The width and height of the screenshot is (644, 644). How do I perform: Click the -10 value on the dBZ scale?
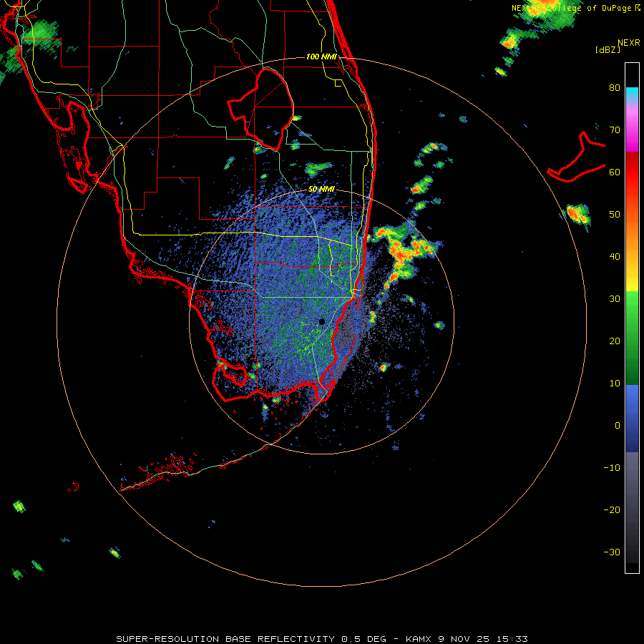point(612,468)
